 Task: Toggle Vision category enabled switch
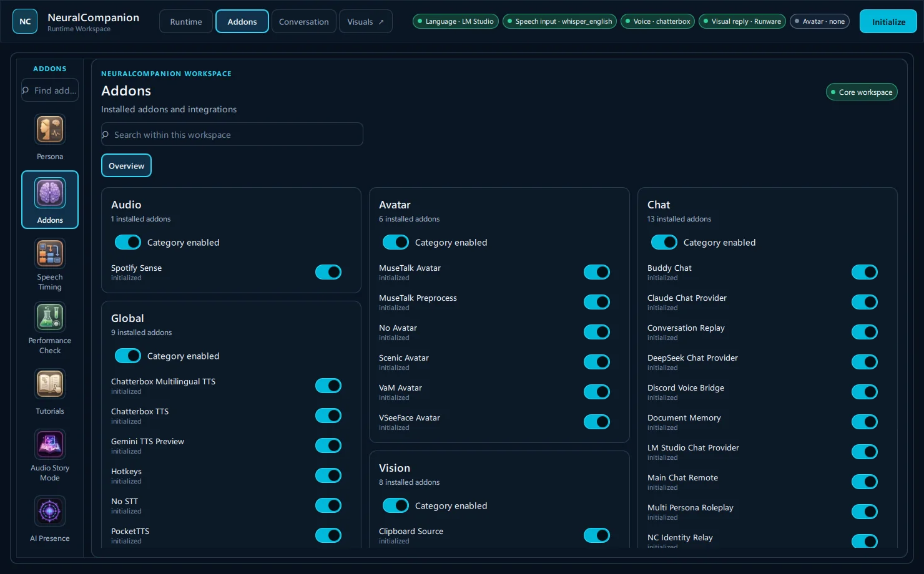click(396, 505)
